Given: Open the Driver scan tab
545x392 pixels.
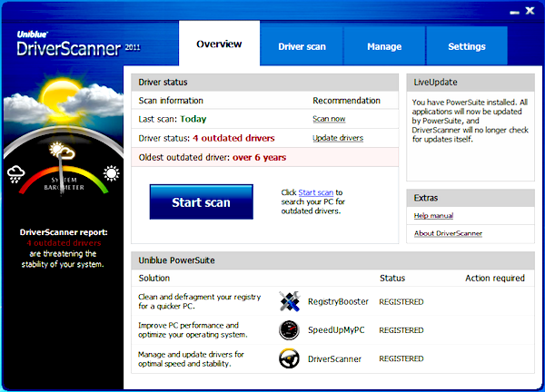Looking at the screenshot, I should coord(302,46).
